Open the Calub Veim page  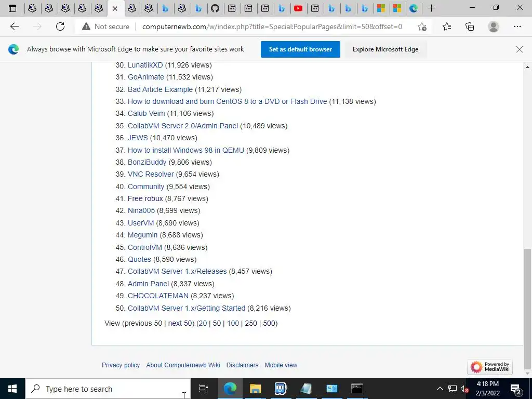146,113
